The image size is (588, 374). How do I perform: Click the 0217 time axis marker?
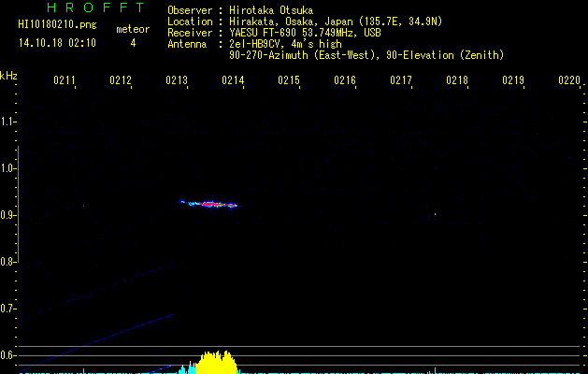click(x=401, y=80)
